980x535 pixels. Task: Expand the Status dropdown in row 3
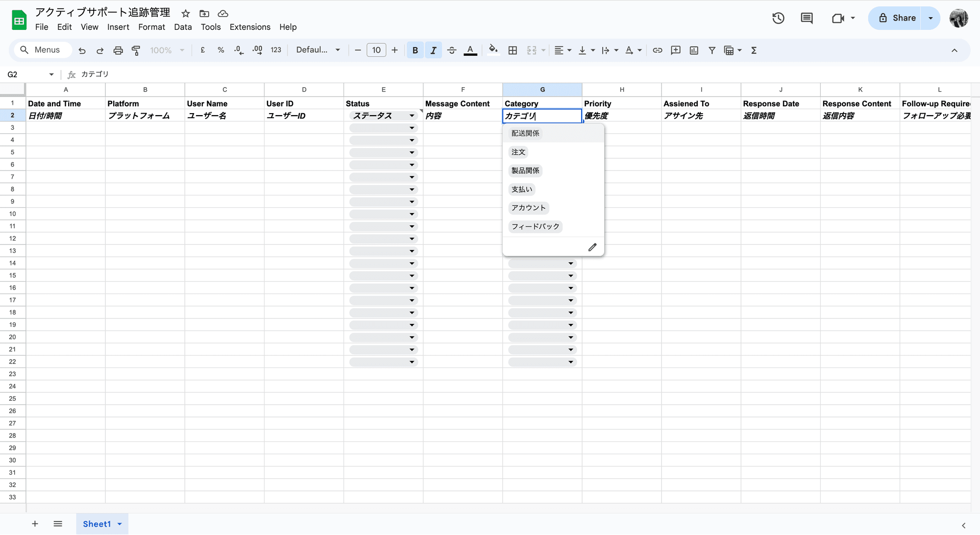click(412, 128)
